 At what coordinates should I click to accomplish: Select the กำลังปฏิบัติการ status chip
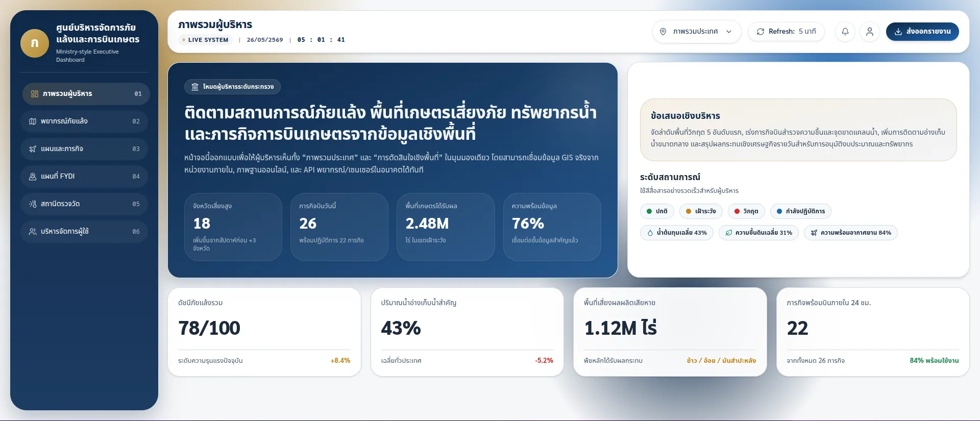pos(801,211)
